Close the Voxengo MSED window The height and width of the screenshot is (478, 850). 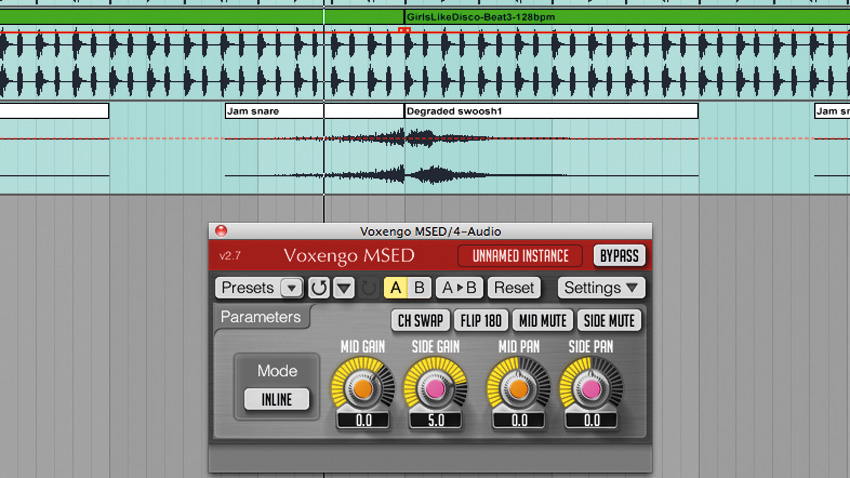point(221,231)
